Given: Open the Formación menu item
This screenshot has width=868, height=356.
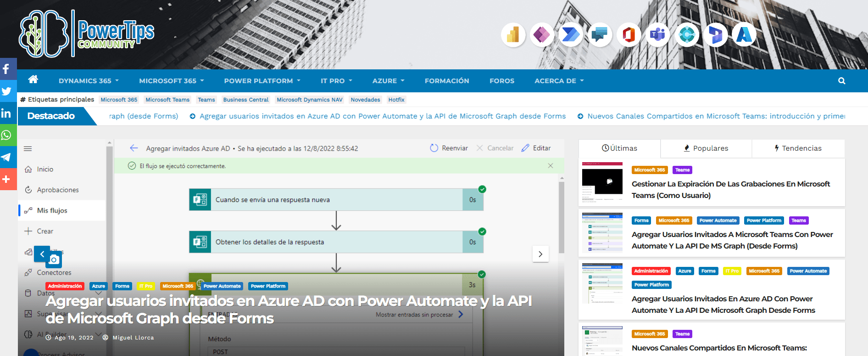Looking at the screenshot, I should click(x=446, y=81).
